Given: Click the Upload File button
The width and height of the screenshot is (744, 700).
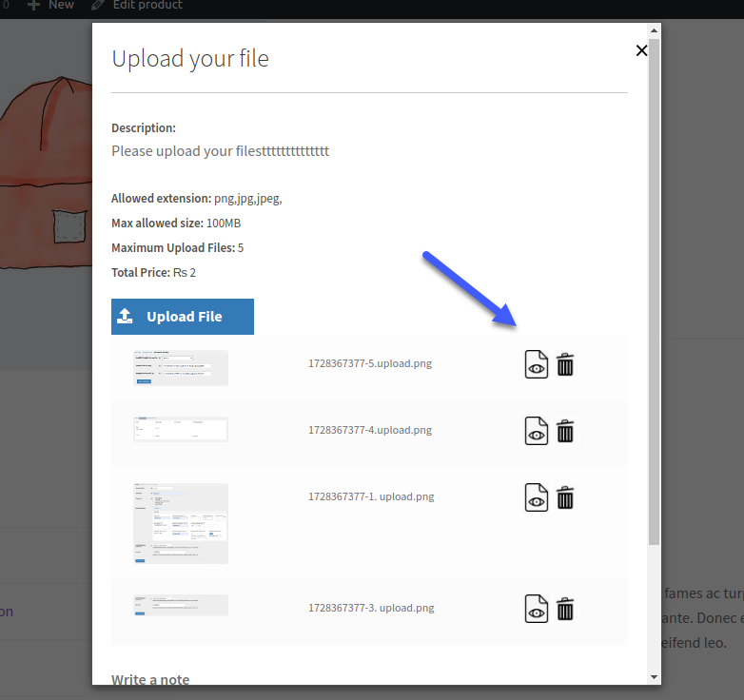Looking at the screenshot, I should [x=183, y=317].
